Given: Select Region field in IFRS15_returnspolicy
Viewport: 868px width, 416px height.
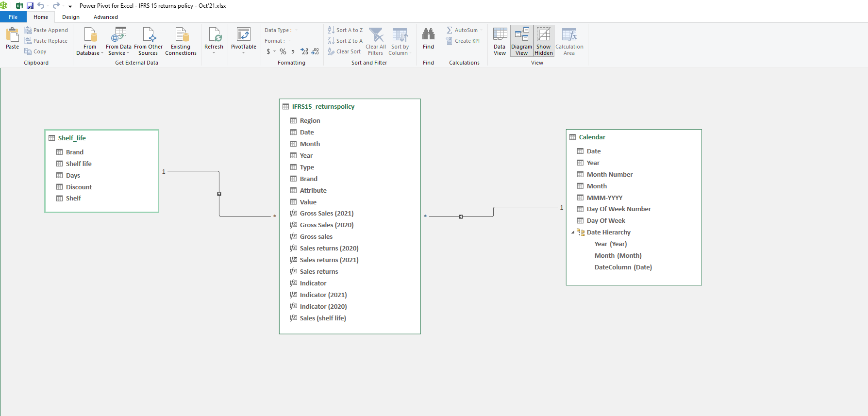Looking at the screenshot, I should click(310, 120).
